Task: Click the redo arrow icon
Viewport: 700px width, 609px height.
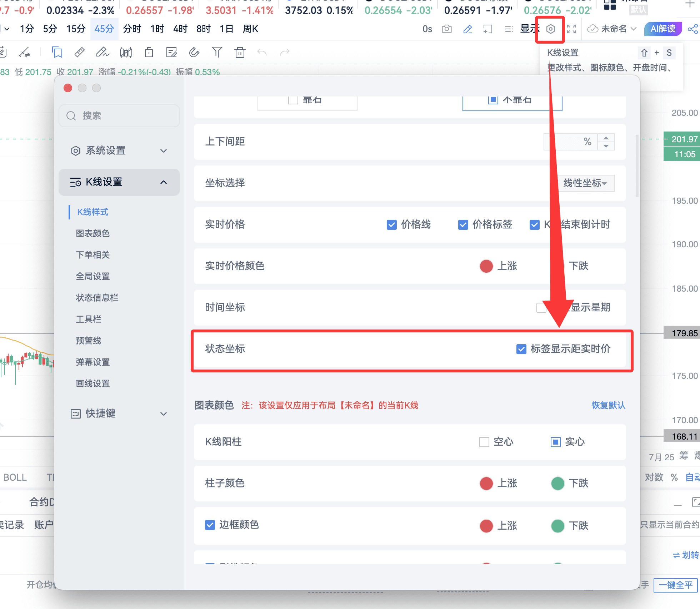Action: [285, 53]
